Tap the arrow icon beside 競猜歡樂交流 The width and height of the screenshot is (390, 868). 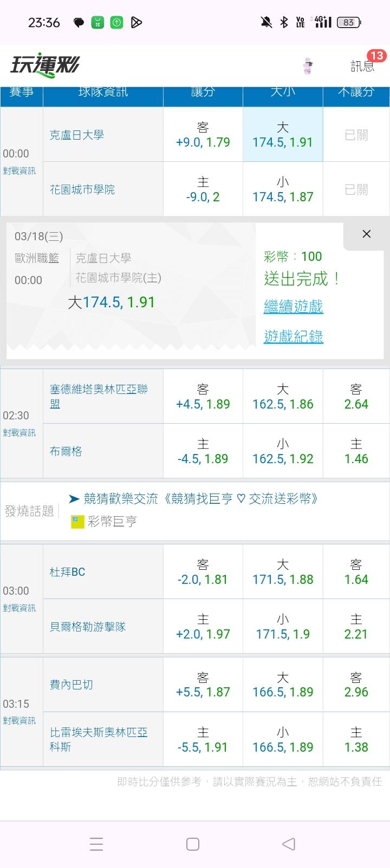[74, 498]
